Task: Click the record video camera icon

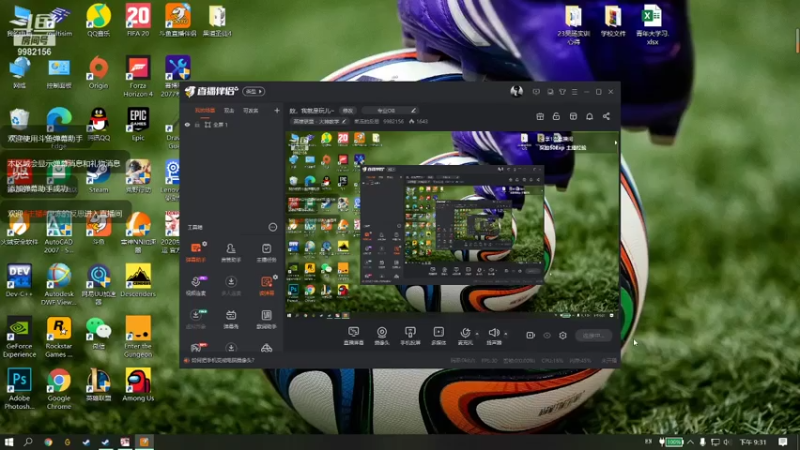Action: click(530, 335)
